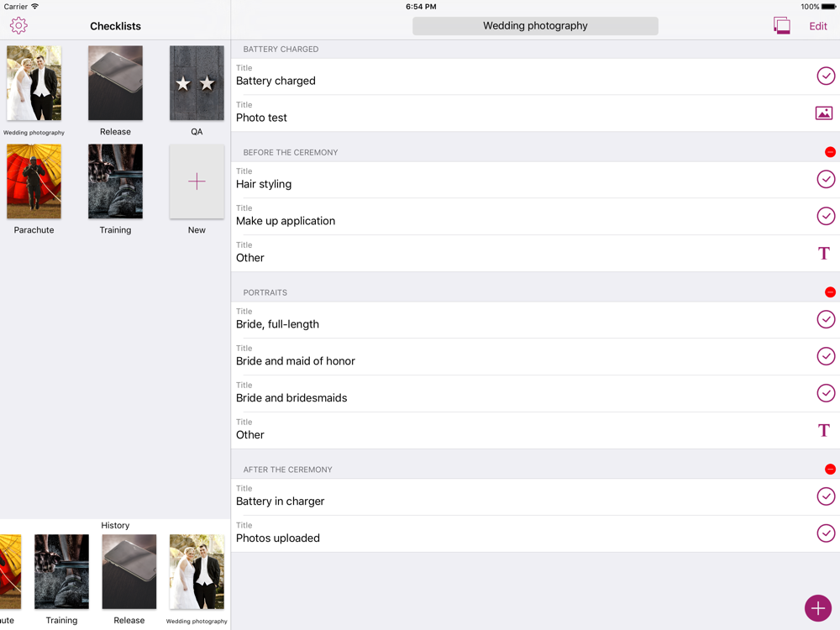Select the Bride and bridesmaids title text

pyautogui.click(x=291, y=398)
